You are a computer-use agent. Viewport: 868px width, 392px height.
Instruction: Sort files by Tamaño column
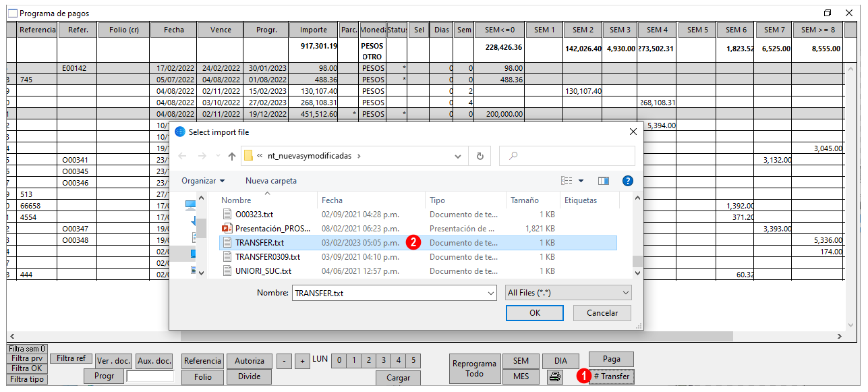tap(533, 200)
